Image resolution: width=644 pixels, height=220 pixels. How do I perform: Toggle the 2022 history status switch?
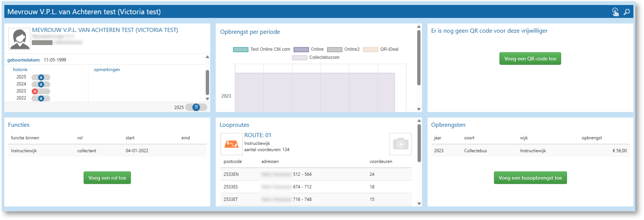pyautogui.click(x=41, y=98)
